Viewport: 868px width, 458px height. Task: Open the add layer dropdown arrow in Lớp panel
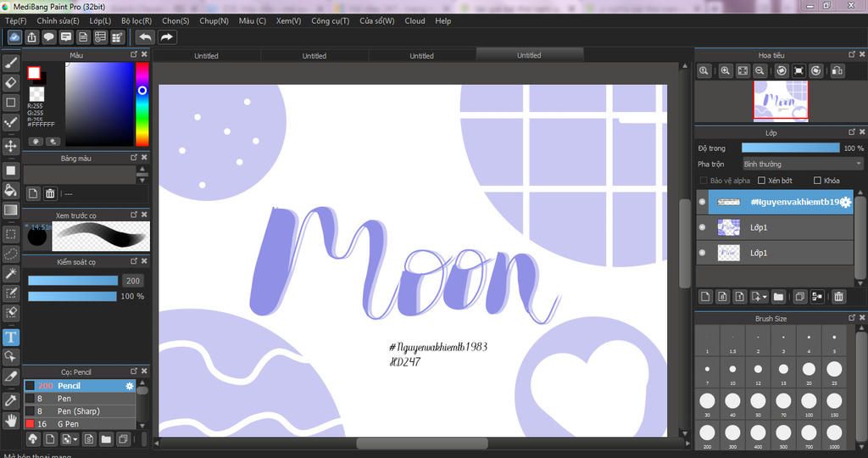765,297
